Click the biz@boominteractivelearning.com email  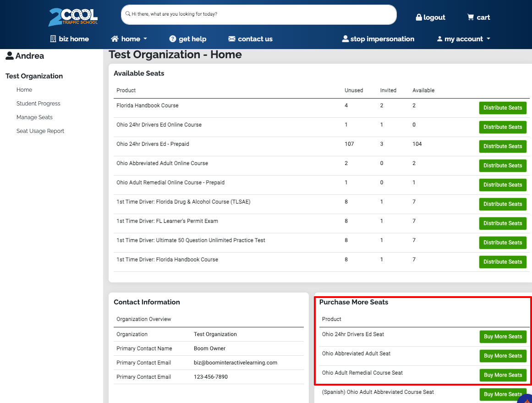point(236,363)
